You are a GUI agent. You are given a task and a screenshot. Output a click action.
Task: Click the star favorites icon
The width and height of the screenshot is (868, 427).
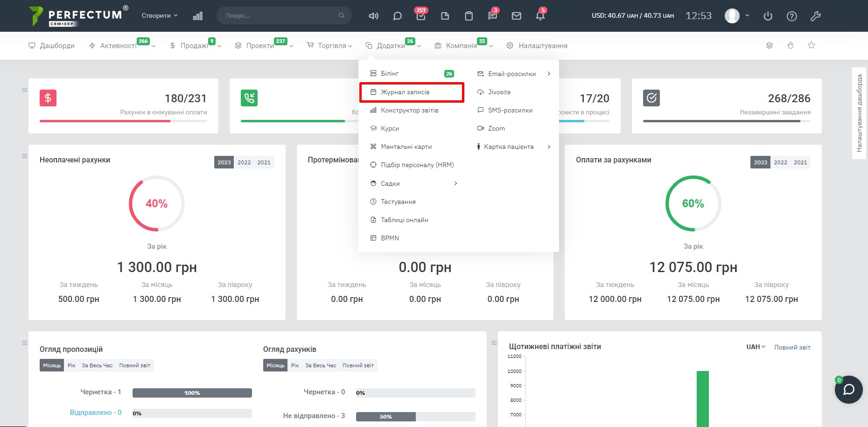tap(811, 45)
